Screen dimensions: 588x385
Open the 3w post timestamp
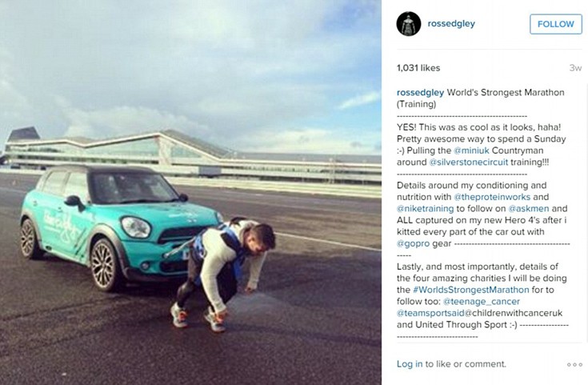(x=575, y=68)
